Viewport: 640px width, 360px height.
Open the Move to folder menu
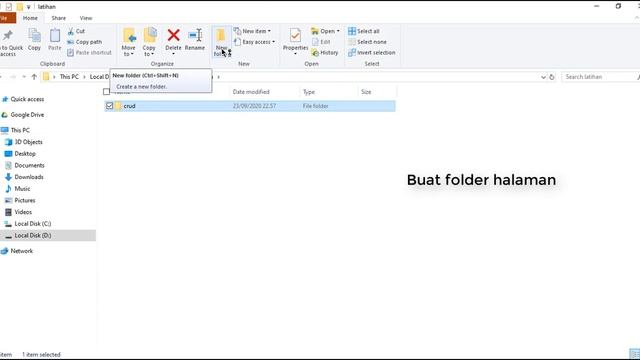click(129, 42)
